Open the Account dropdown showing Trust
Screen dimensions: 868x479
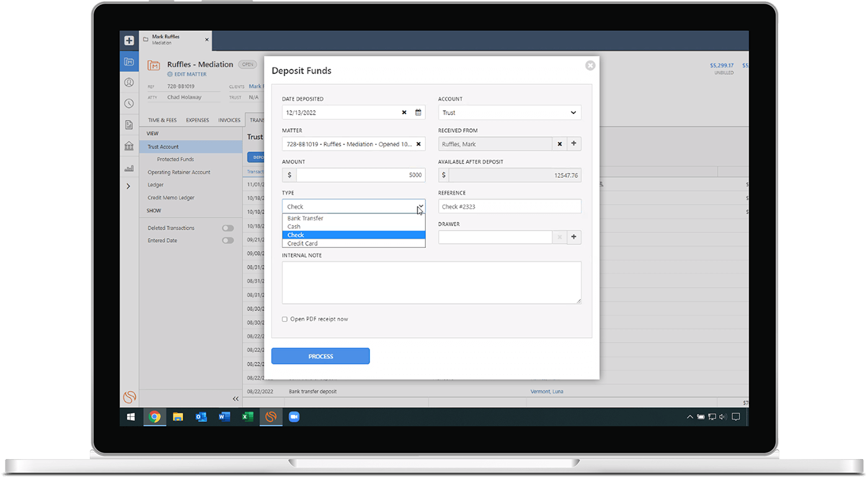(x=510, y=113)
